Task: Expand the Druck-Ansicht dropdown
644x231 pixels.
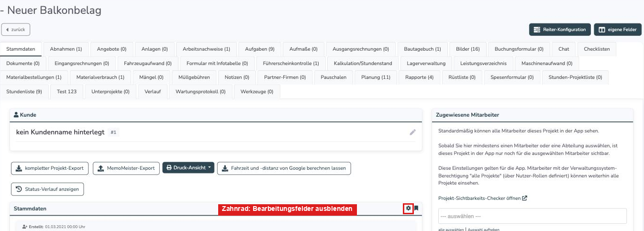Action: (189, 168)
